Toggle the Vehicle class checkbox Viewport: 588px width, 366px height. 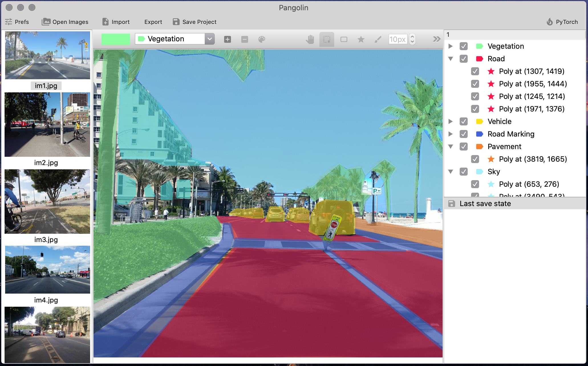464,121
